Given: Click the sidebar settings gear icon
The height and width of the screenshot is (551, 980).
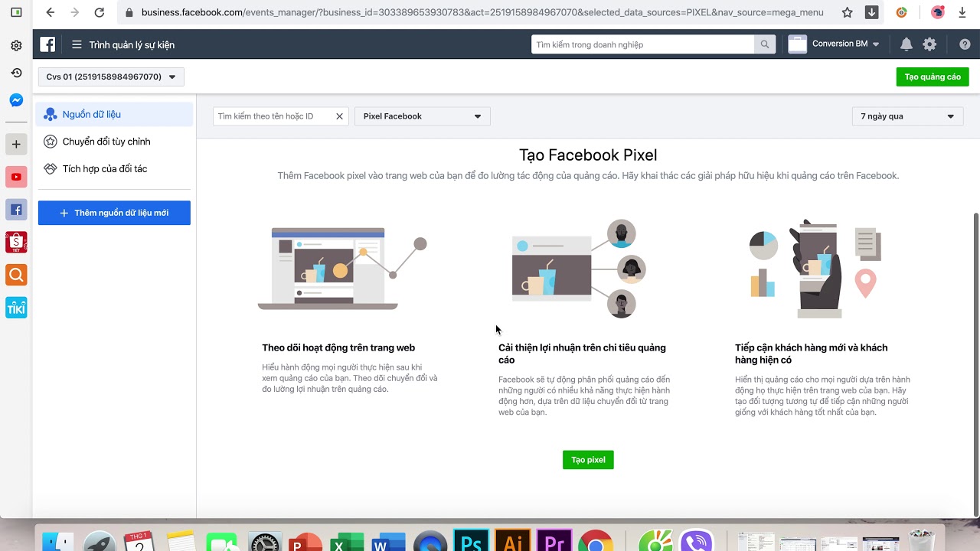Looking at the screenshot, I should 16,45.
